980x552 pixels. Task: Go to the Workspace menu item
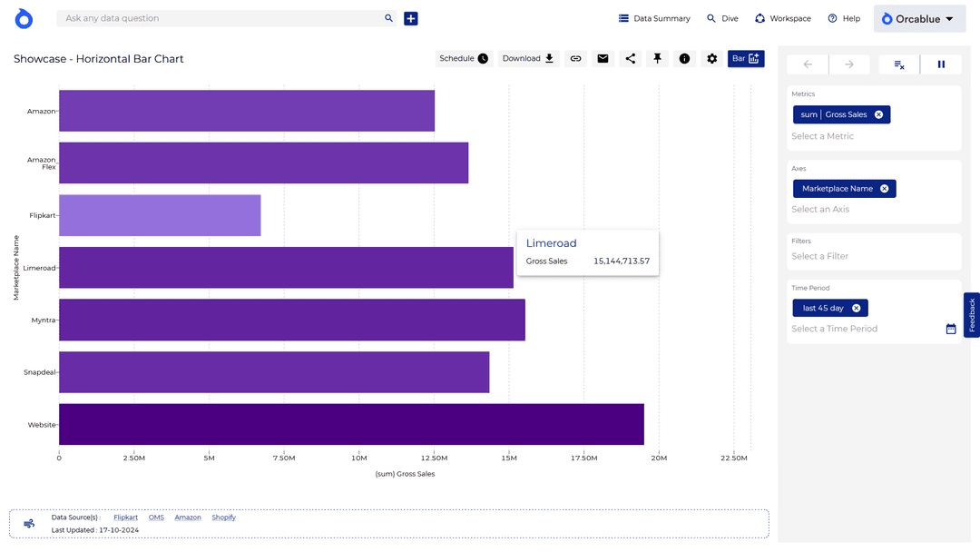(x=782, y=18)
